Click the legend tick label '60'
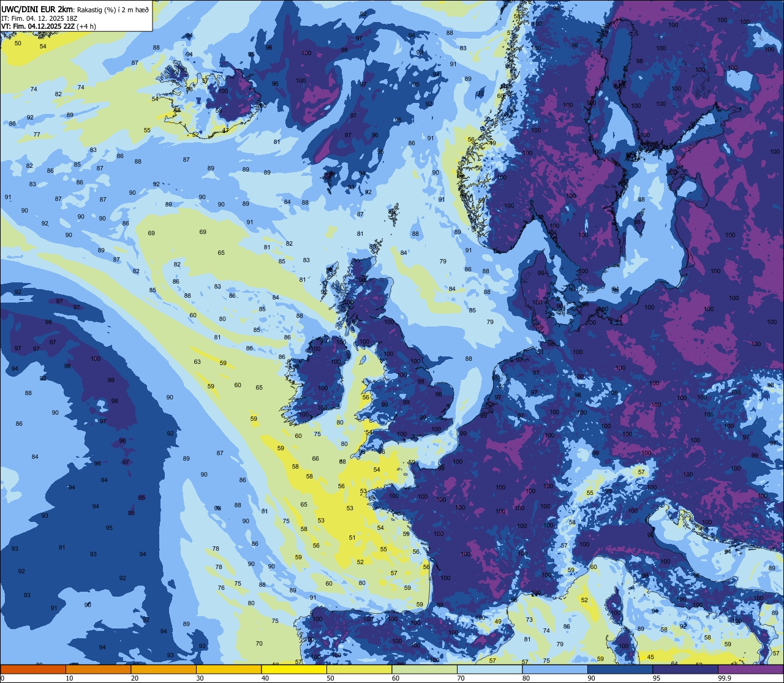 (396, 678)
